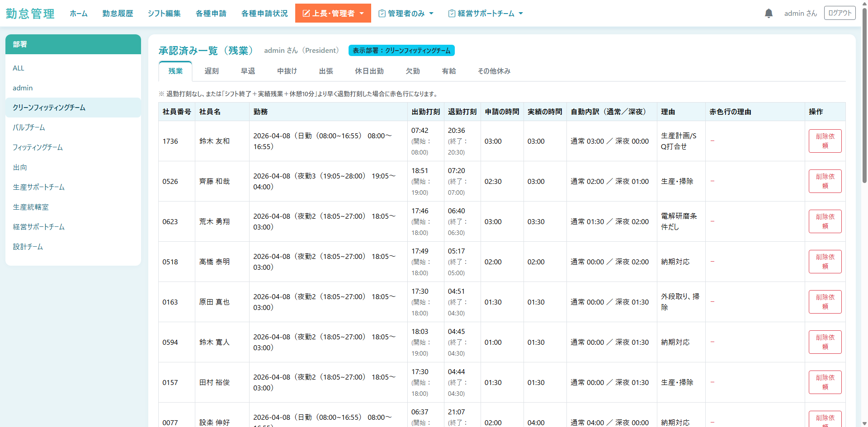868x427 pixels.
Task: Switch to the 欠勤 tab
Action: click(x=413, y=71)
